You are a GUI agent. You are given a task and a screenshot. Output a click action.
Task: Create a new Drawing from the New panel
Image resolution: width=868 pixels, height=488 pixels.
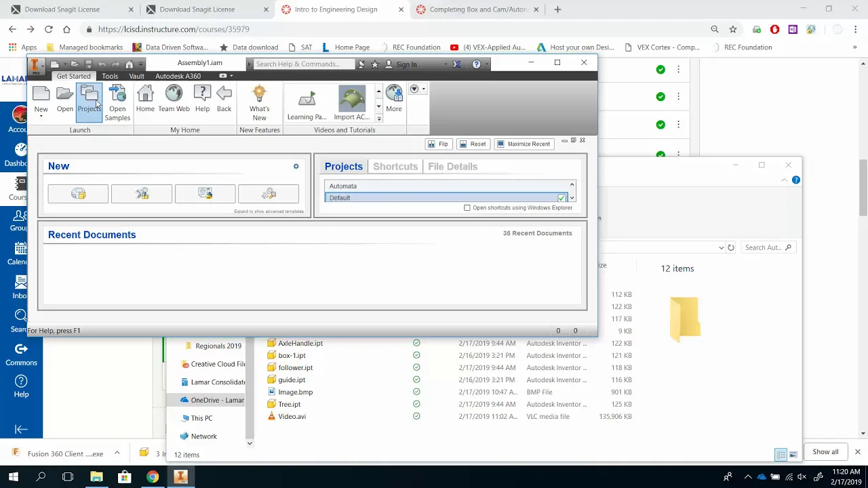[205, 194]
